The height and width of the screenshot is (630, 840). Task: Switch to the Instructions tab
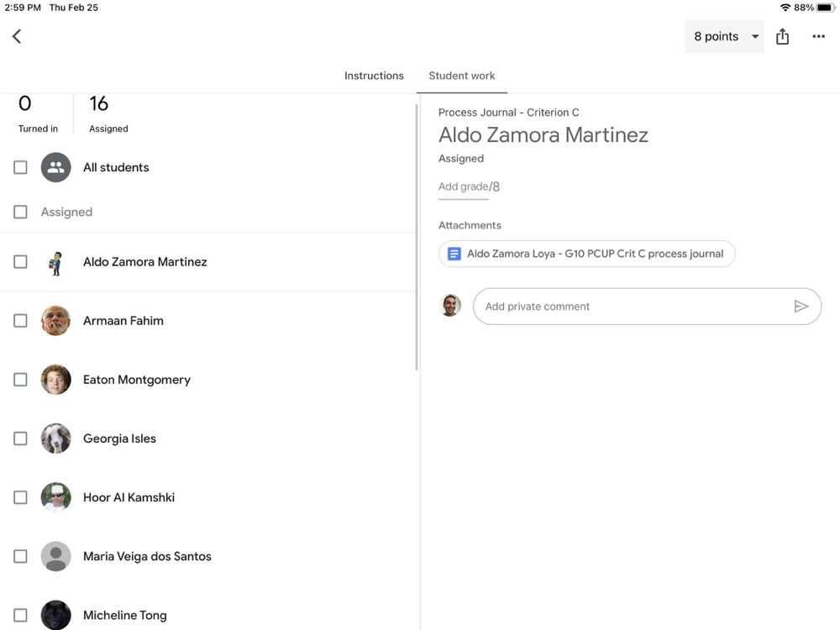374,76
